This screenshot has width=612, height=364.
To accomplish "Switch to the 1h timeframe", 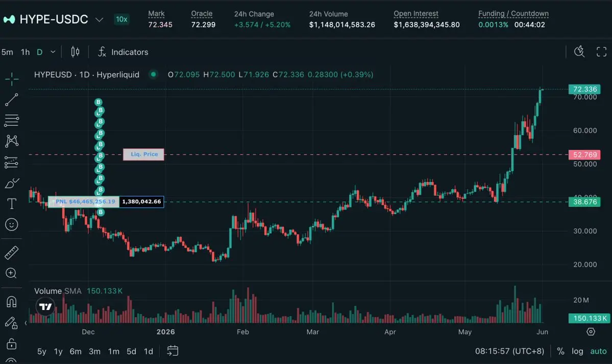I will click(x=26, y=52).
